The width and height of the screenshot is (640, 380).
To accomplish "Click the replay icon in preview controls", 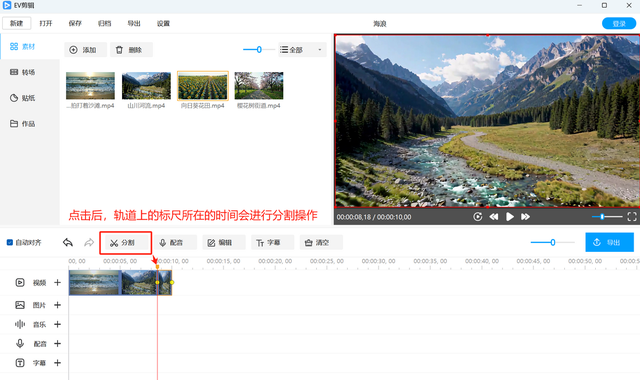I will coord(478,217).
